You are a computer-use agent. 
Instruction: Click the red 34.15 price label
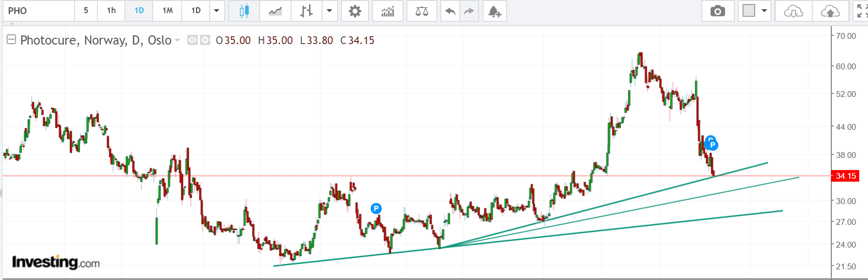pyautogui.click(x=846, y=176)
